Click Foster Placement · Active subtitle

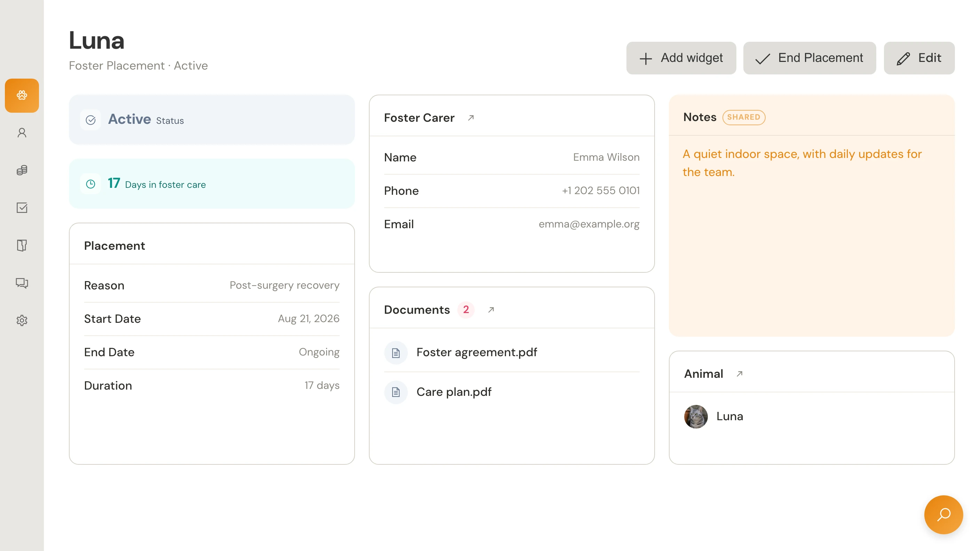click(x=138, y=66)
